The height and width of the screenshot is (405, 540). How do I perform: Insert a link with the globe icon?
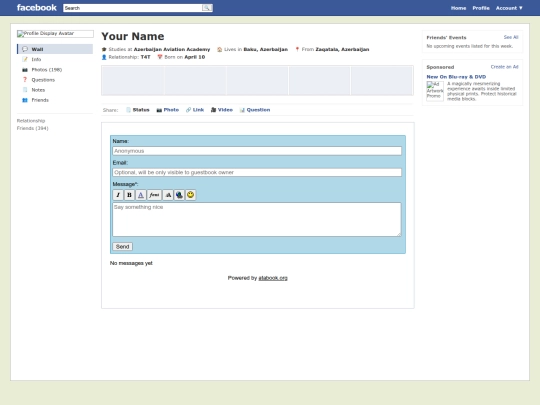click(179, 195)
